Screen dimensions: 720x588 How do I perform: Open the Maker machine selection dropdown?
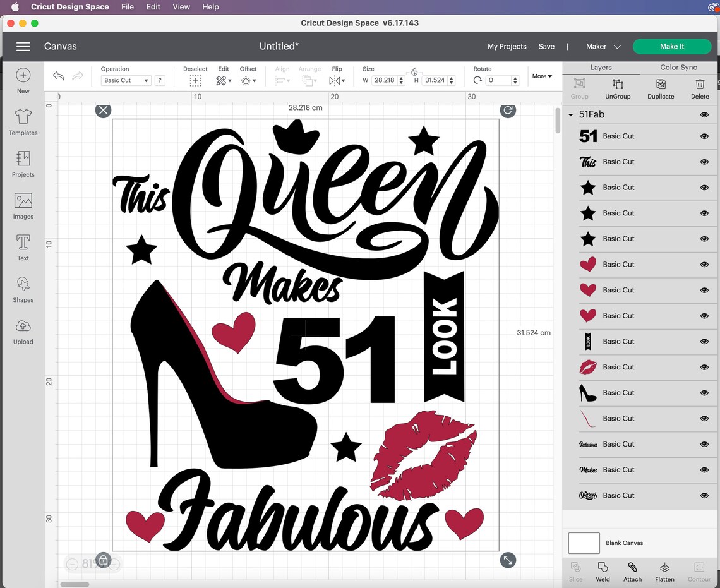click(602, 46)
